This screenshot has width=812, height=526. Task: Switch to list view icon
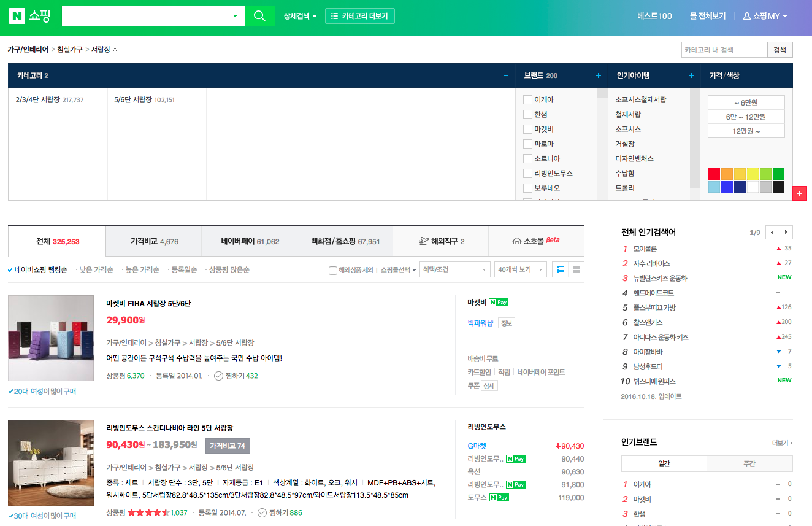559,270
